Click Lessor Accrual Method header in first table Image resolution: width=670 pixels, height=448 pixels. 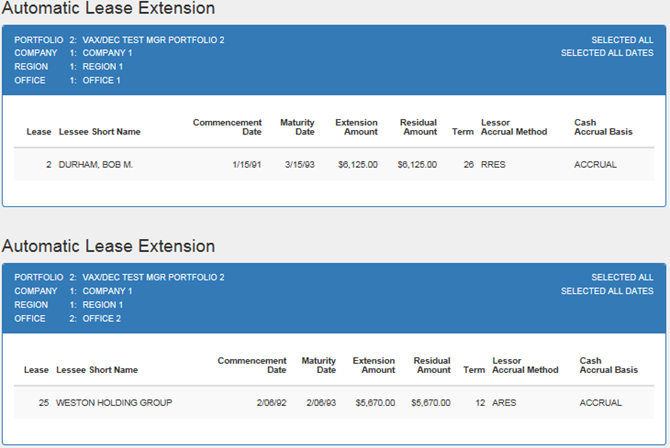[514, 127]
